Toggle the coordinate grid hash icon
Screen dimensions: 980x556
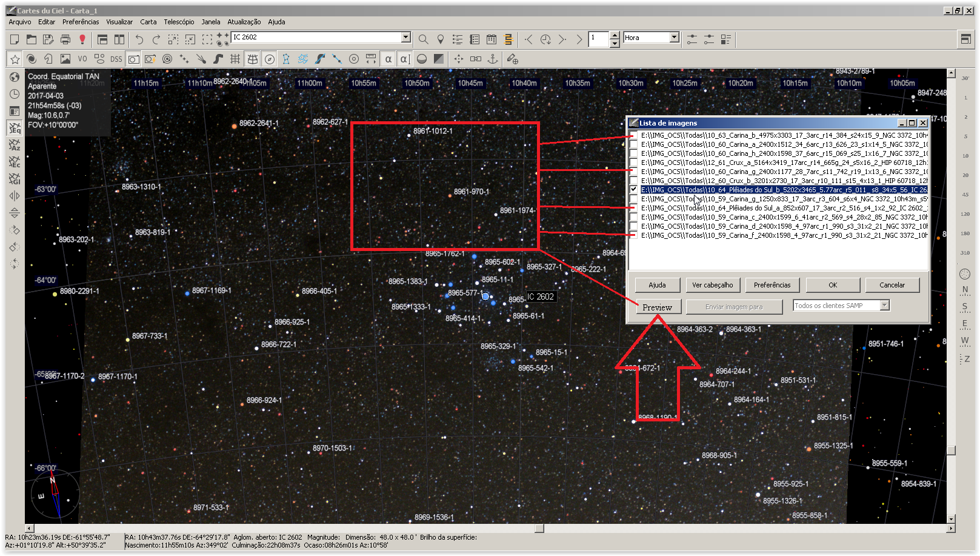[235, 59]
